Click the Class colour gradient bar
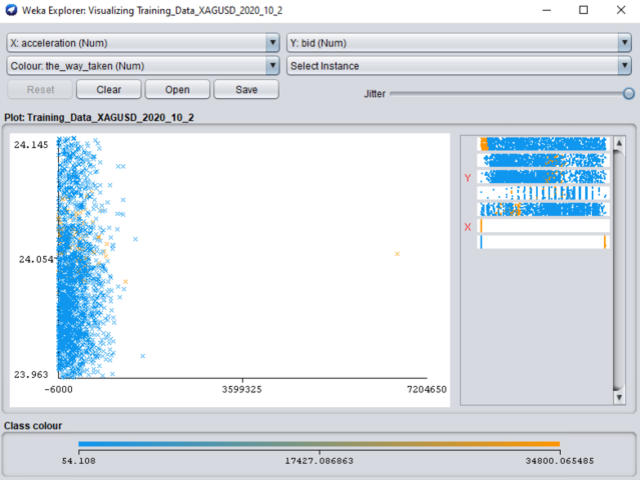The image size is (640, 480). (319, 445)
